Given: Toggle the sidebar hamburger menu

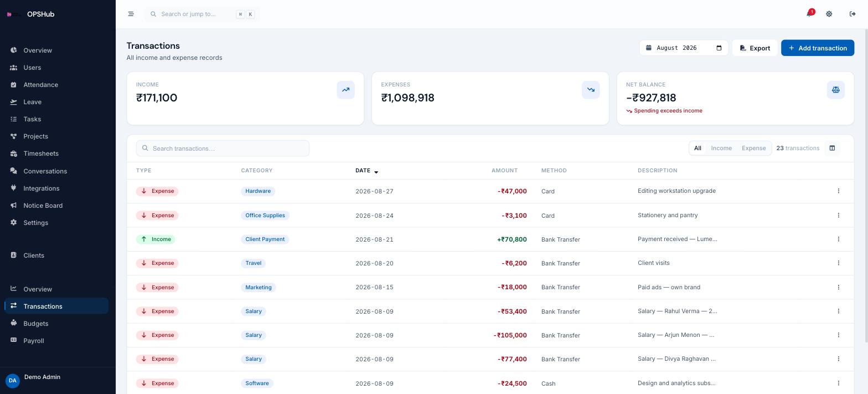Looking at the screenshot, I should pyautogui.click(x=131, y=14).
